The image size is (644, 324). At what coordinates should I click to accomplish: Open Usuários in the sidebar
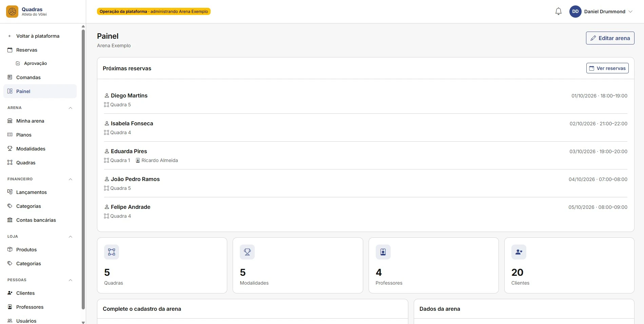40,321
